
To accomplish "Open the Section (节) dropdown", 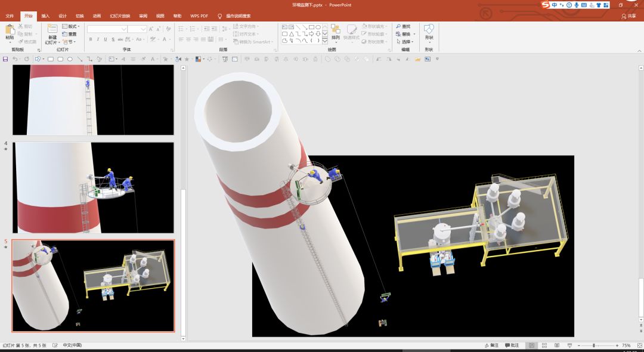I will [69, 42].
